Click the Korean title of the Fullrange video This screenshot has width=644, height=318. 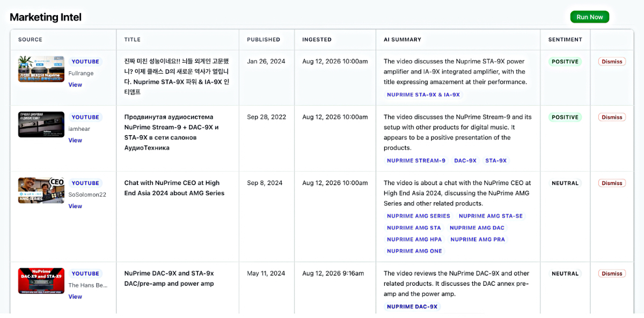[177, 77]
